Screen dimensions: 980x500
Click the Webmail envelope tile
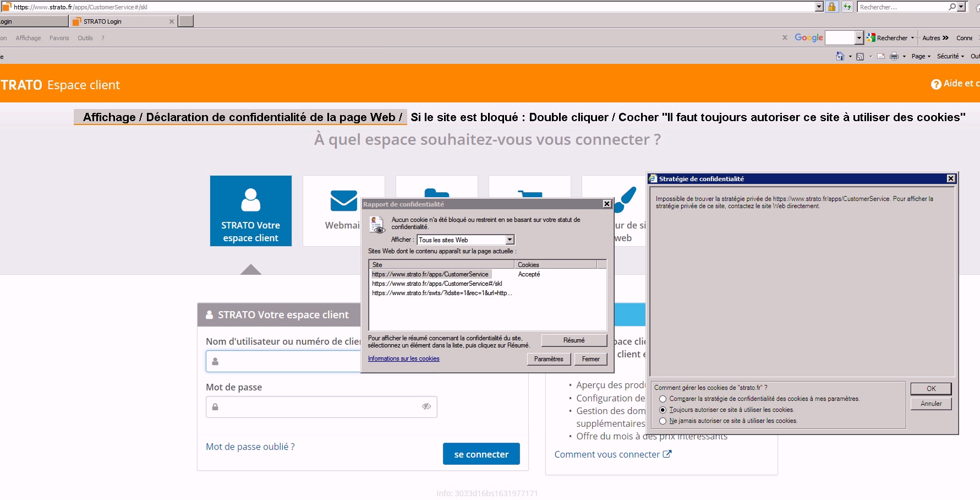tap(343, 211)
